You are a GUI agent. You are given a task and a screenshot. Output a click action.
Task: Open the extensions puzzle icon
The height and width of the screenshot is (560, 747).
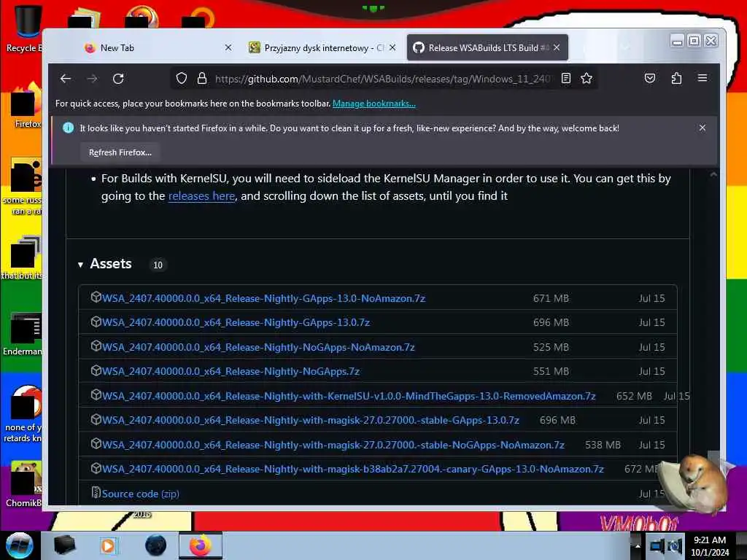[x=676, y=79]
